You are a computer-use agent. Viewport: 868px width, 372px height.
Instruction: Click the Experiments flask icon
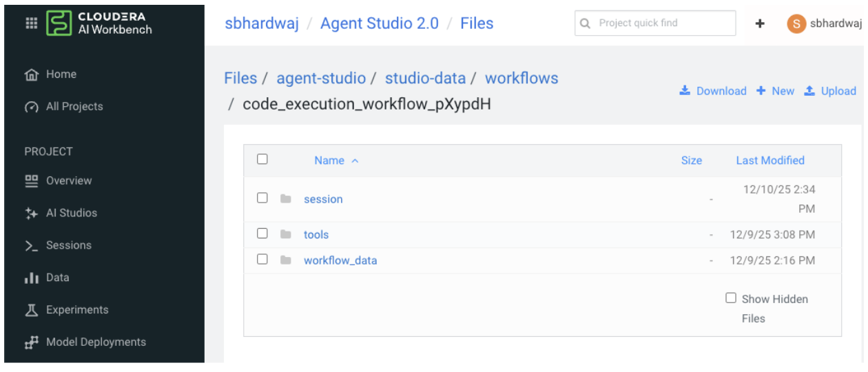31,310
